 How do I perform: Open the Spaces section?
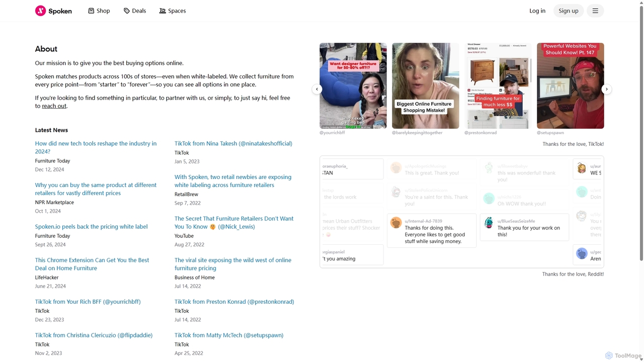pos(173,11)
